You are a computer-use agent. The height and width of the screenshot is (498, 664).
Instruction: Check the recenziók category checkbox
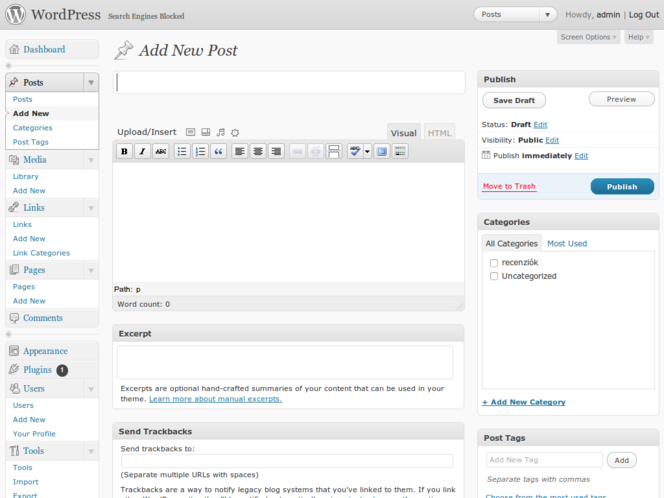(x=494, y=262)
